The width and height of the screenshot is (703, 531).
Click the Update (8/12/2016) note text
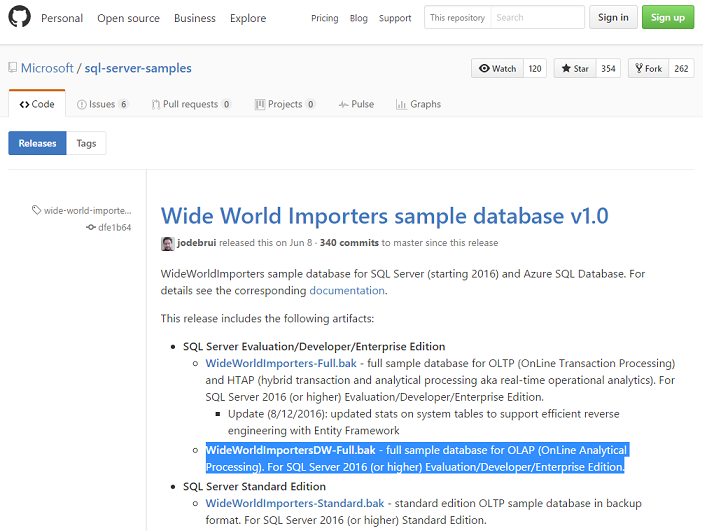[423, 422]
